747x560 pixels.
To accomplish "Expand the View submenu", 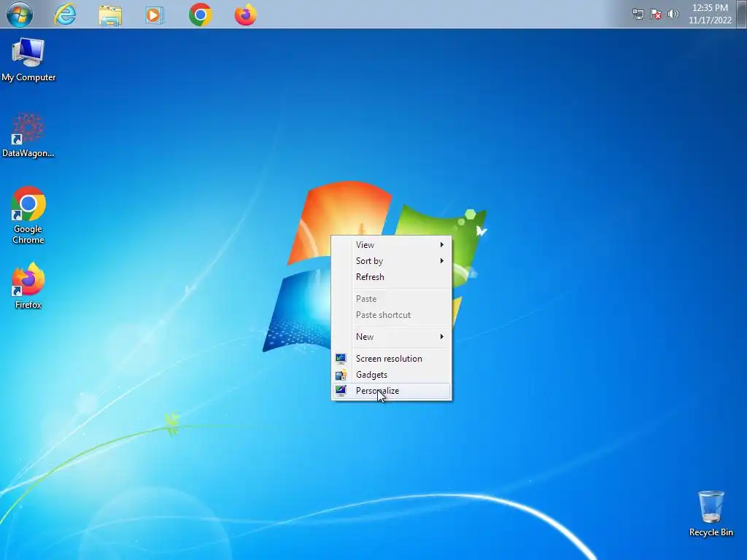I will click(x=391, y=245).
